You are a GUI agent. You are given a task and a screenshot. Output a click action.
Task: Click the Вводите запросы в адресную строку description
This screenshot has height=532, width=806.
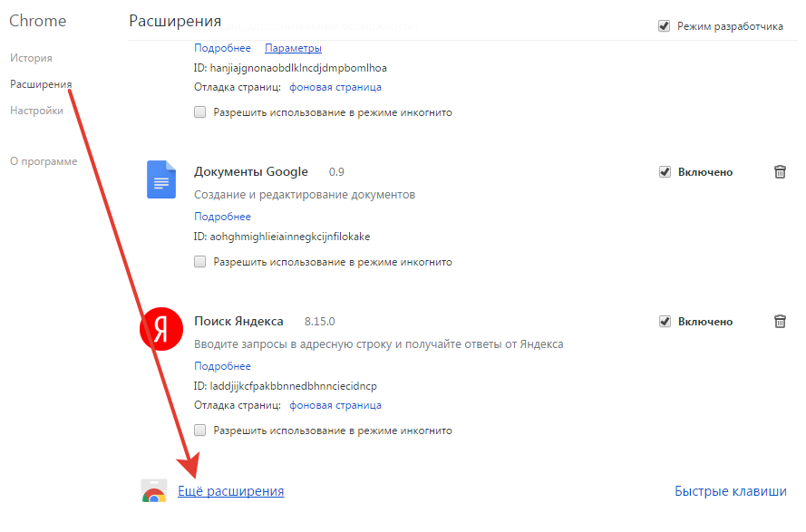coord(378,343)
